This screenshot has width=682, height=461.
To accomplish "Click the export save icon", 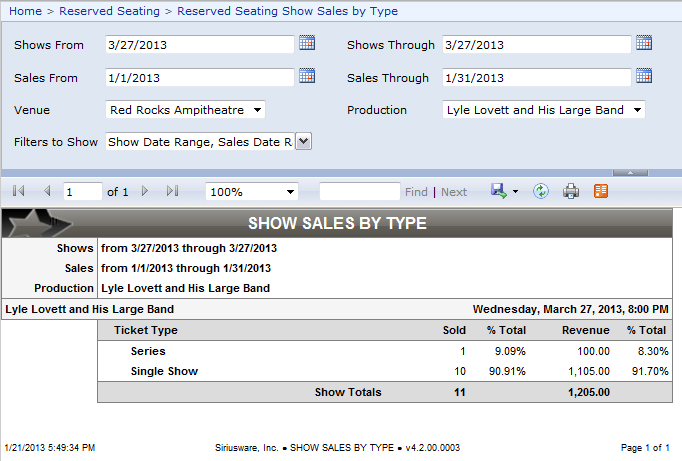I will (498, 191).
